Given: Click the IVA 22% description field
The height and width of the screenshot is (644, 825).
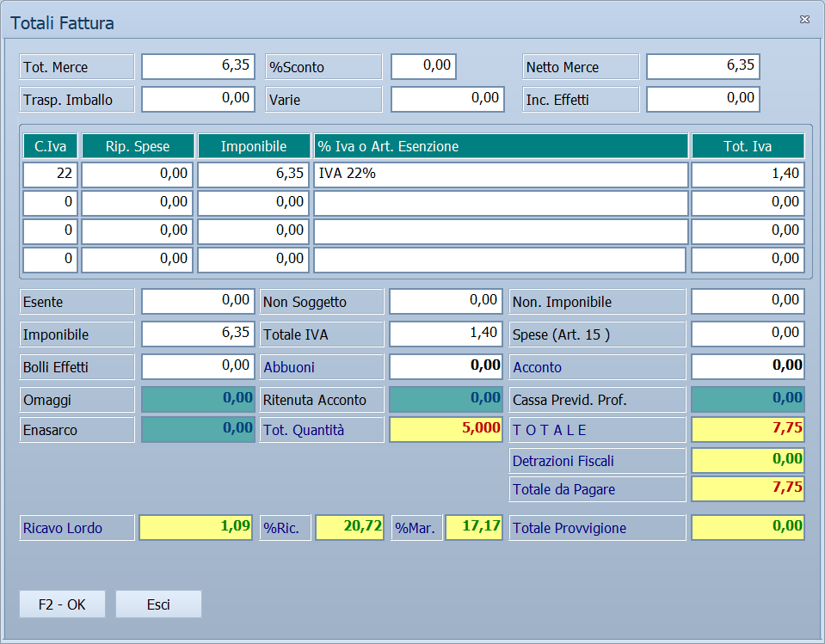Looking at the screenshot, I should point(501,175).
